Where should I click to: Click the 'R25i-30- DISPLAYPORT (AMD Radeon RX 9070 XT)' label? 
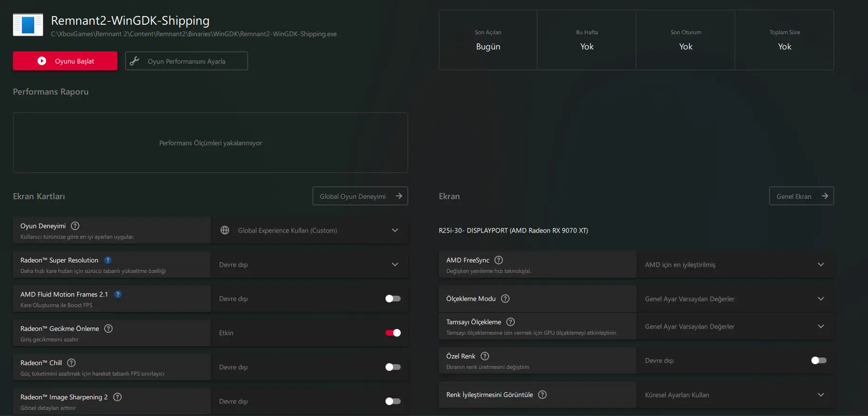pos(513,231)
